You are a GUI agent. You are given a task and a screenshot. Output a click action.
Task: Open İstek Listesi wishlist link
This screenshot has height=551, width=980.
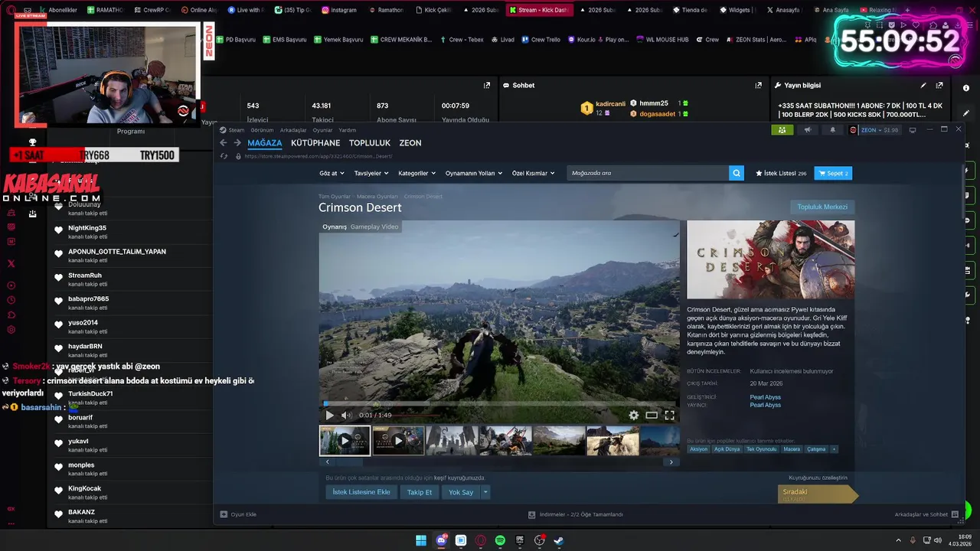pyautogui.click(x=781, y=173)
